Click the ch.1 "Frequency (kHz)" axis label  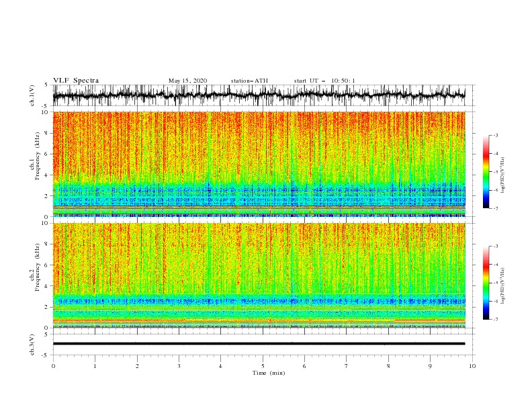[38, 156]
